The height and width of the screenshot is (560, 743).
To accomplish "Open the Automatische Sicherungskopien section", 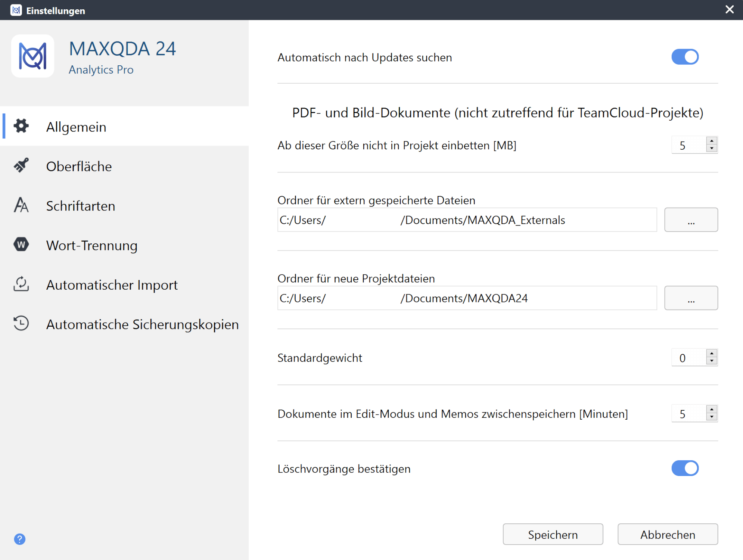I will click(124, 324).
